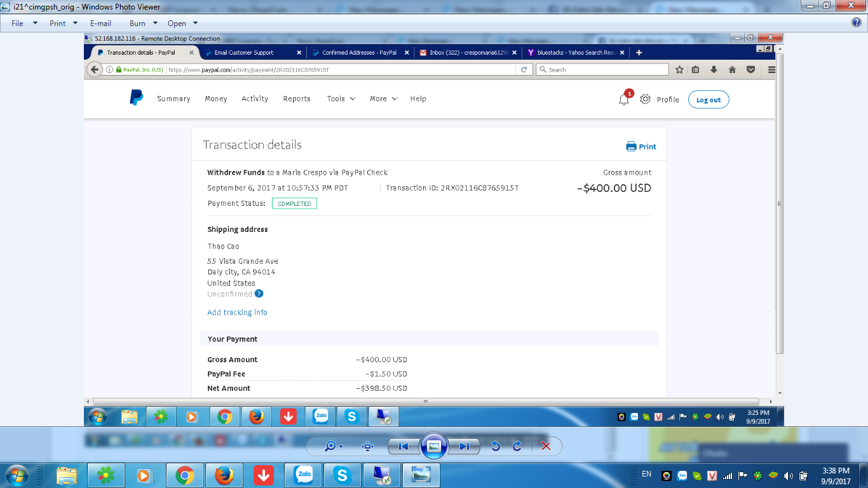Go to PayPal Summary
868x488 pixels.
pyautogui.click(x=173, y=98)
